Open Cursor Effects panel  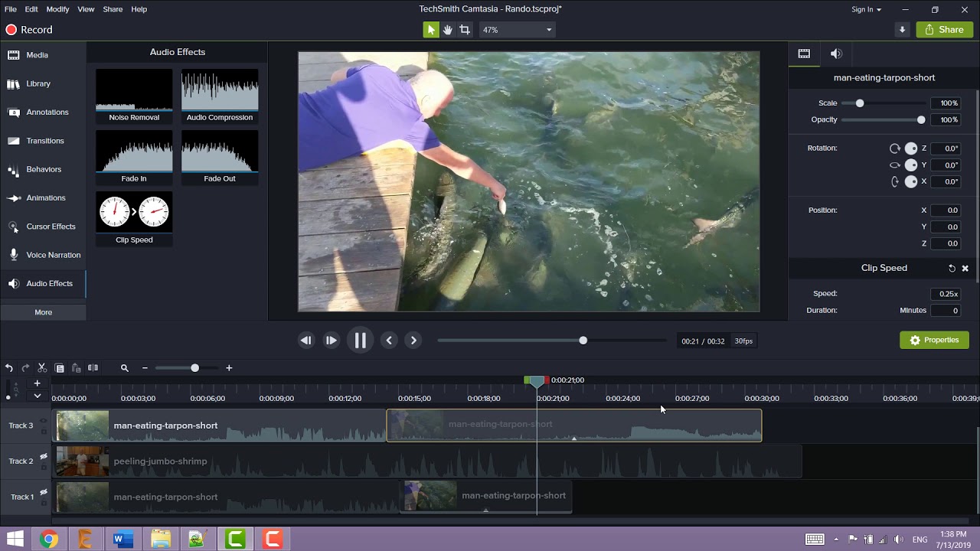tap(43, 227)
